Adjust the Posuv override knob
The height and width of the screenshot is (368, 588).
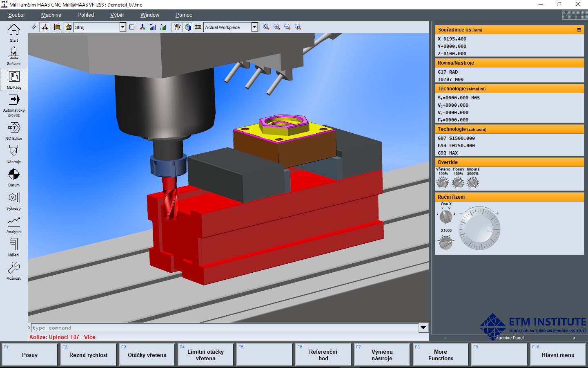458,182
